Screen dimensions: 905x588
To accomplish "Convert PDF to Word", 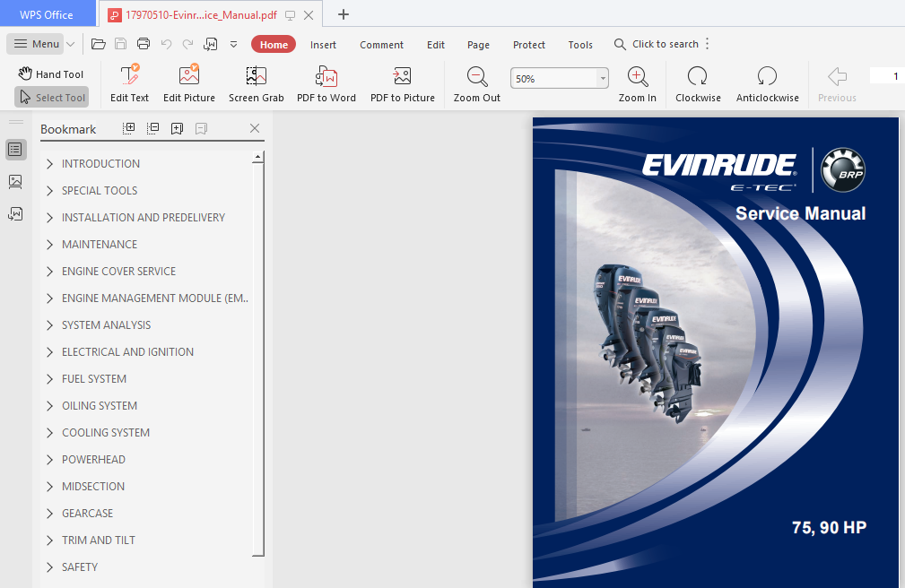I will point(326,83).
